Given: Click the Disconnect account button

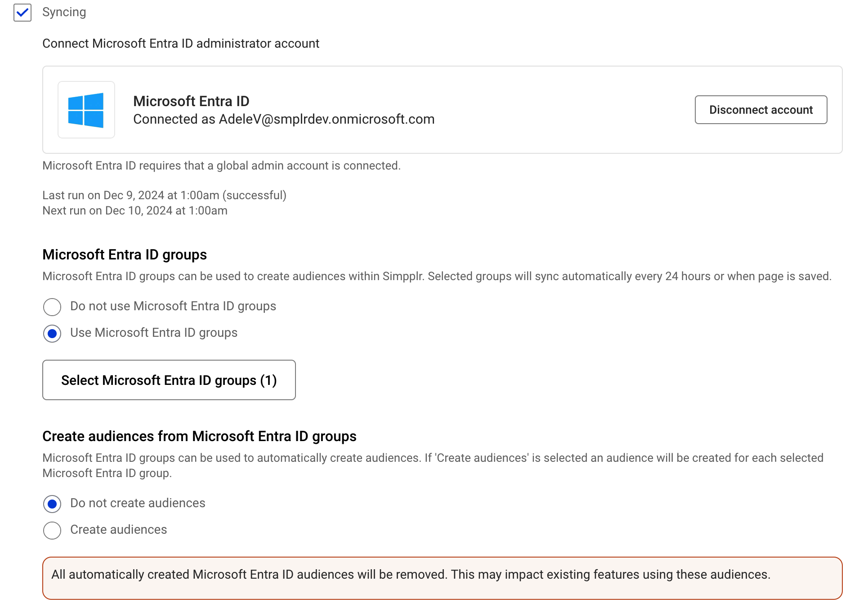Looking at the screenshot, I should coord(761,109).
